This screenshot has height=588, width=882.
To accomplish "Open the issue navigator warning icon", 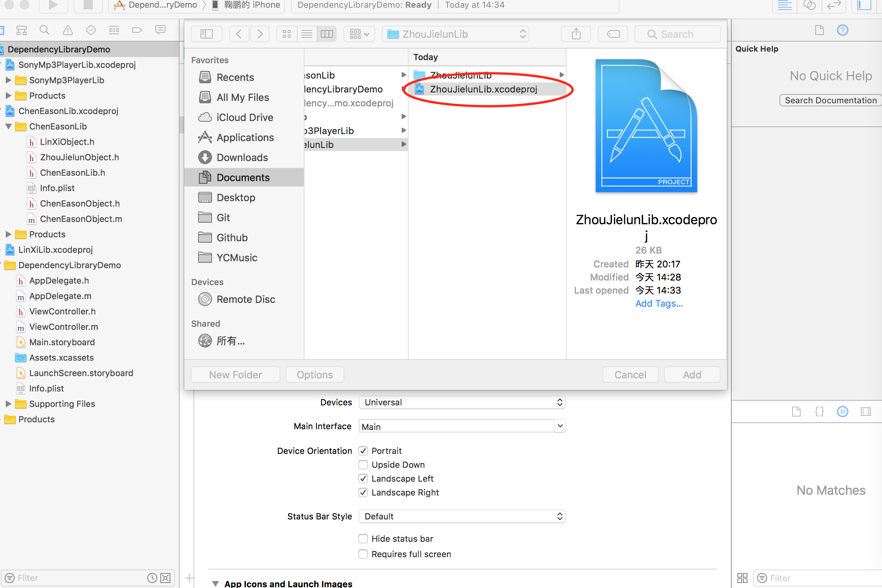I will [x=67, y=30].
